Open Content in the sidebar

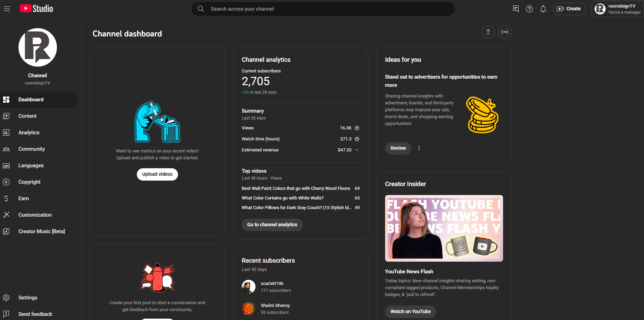click(38, 116)
